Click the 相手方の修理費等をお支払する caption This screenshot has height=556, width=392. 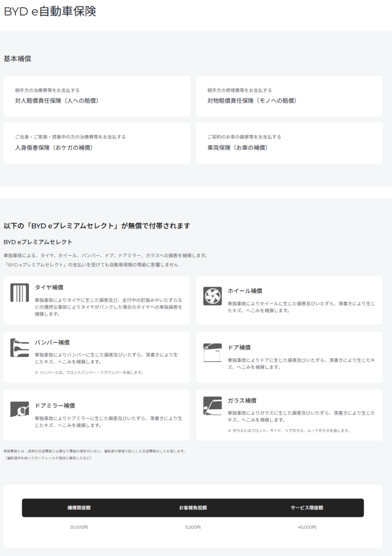(239, 91)
